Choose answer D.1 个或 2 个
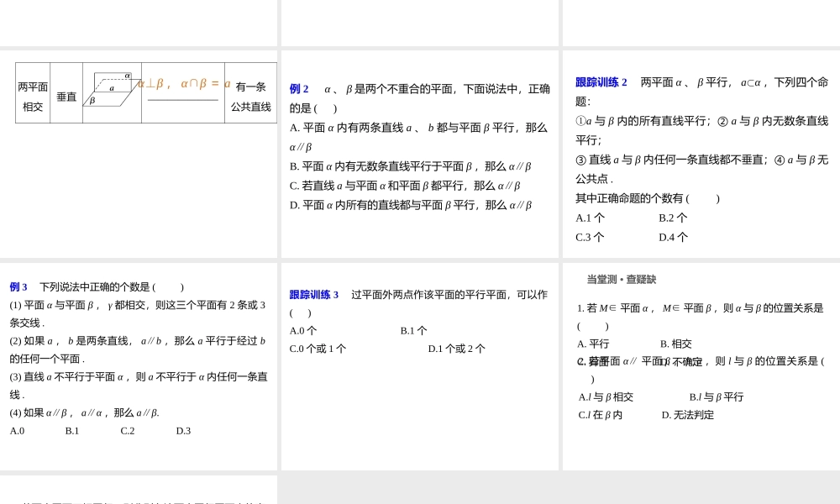 click(x=456, y=349)
